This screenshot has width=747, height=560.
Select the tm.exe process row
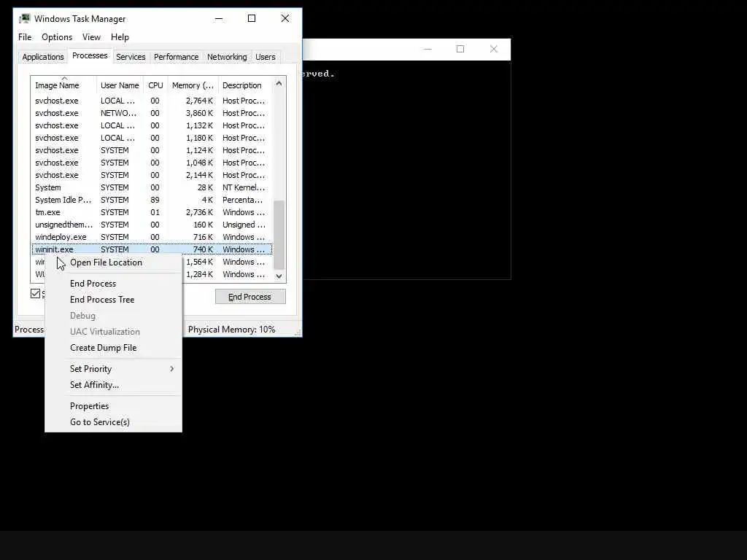[x=152, y=212]
